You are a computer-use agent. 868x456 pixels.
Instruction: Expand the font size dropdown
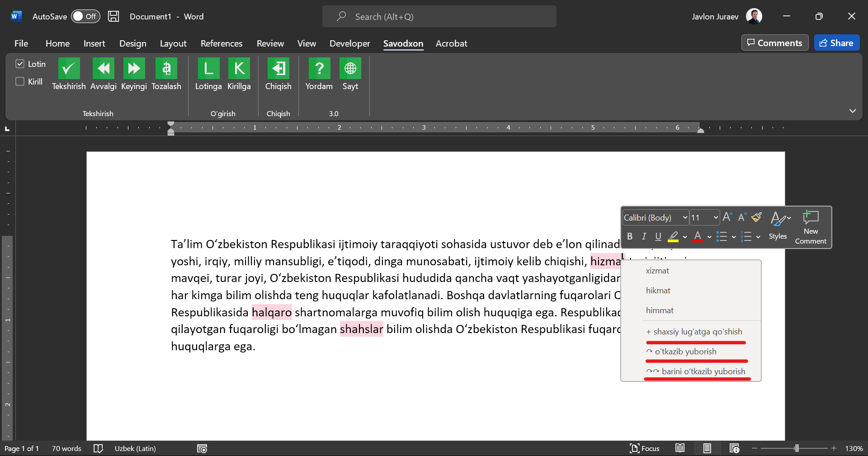[x=716, y=218]
